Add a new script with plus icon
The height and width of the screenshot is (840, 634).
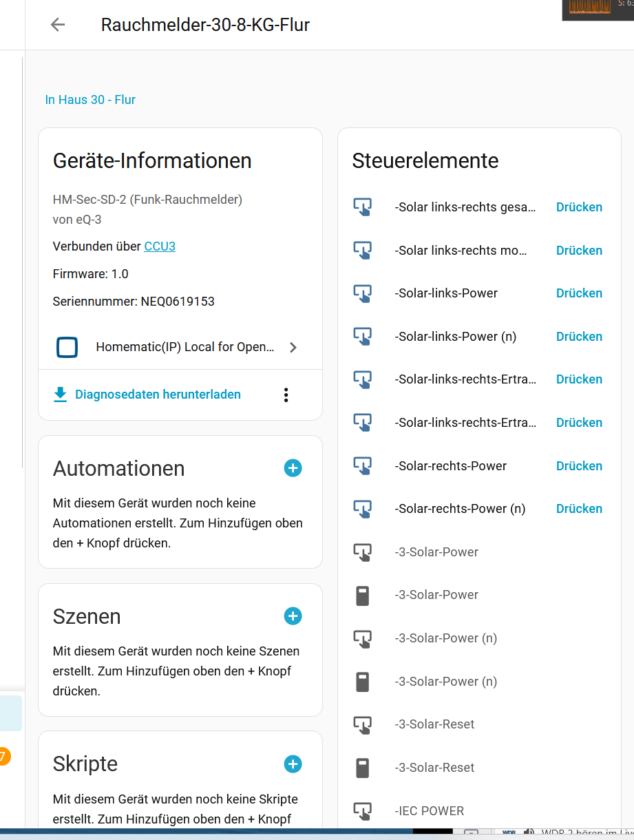point(293,764)
